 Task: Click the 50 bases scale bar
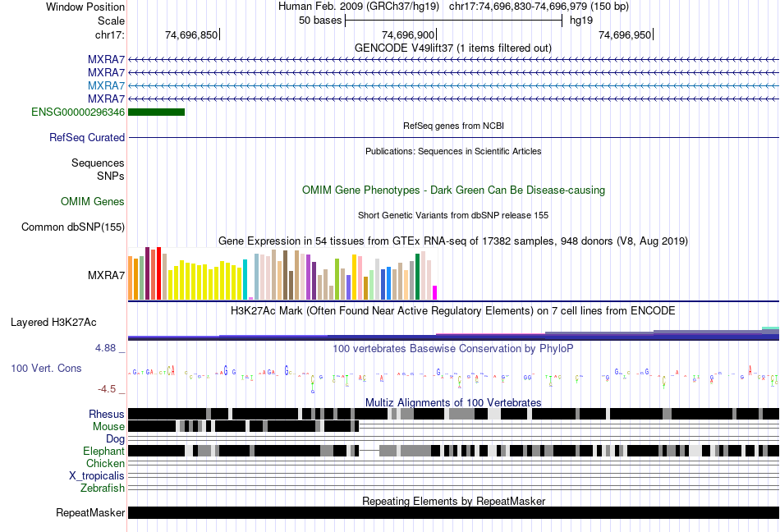453,21
